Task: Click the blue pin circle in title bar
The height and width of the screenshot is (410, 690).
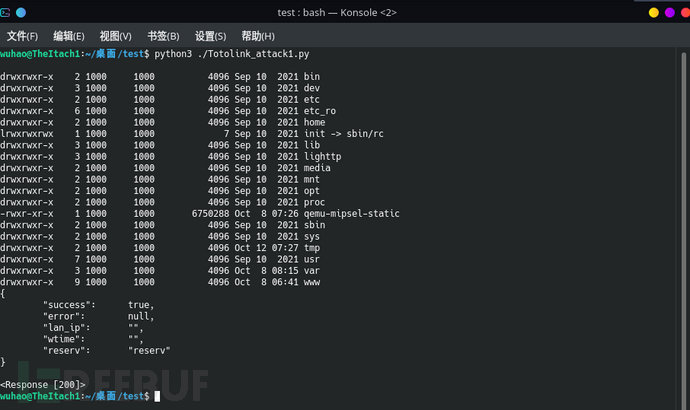Action: tap(21, 12)
